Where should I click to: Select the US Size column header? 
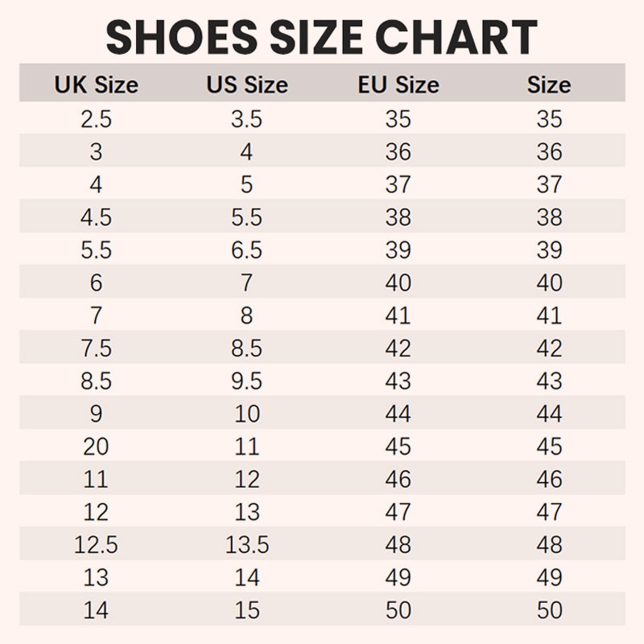(246, 85)
